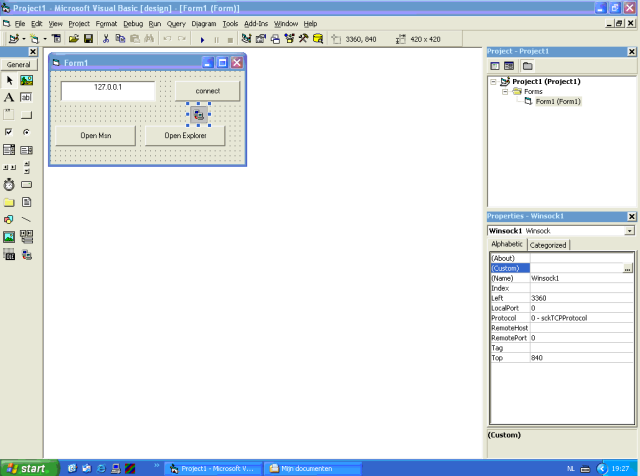Select the TextBox tool in the toolbox
This screenshot has width=640, height=476.
point(27,98)
